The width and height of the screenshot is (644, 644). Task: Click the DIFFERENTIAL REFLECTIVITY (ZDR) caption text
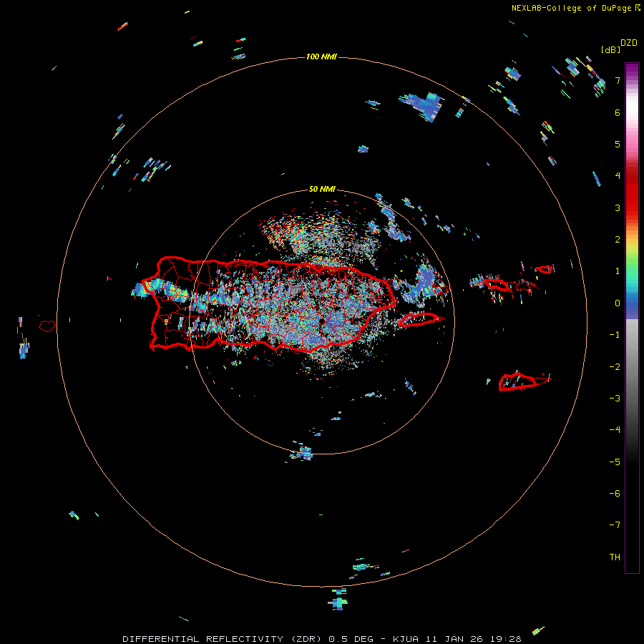(223, 639)
